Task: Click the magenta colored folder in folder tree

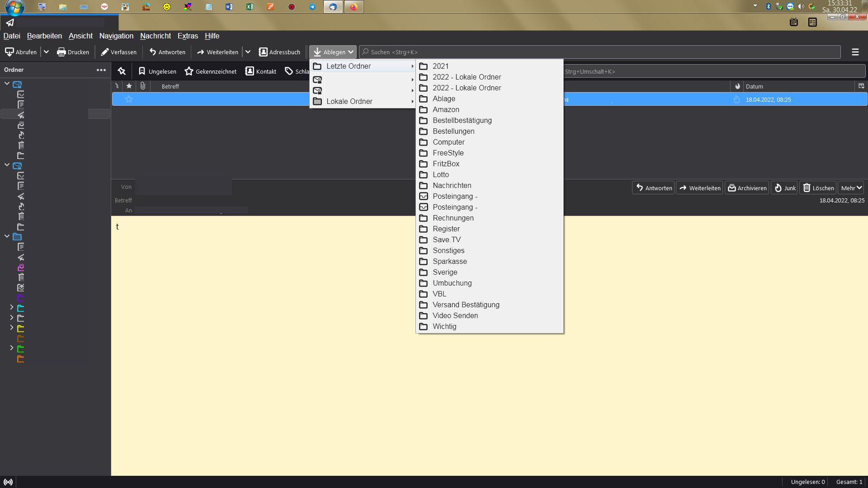Action: 21,267
